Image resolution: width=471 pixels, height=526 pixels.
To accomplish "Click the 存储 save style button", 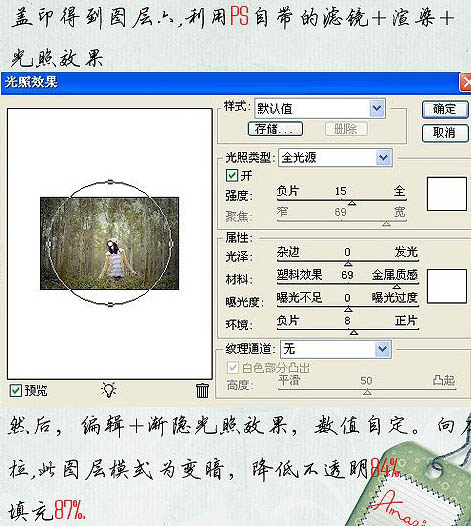I will (x=275, y=129).
